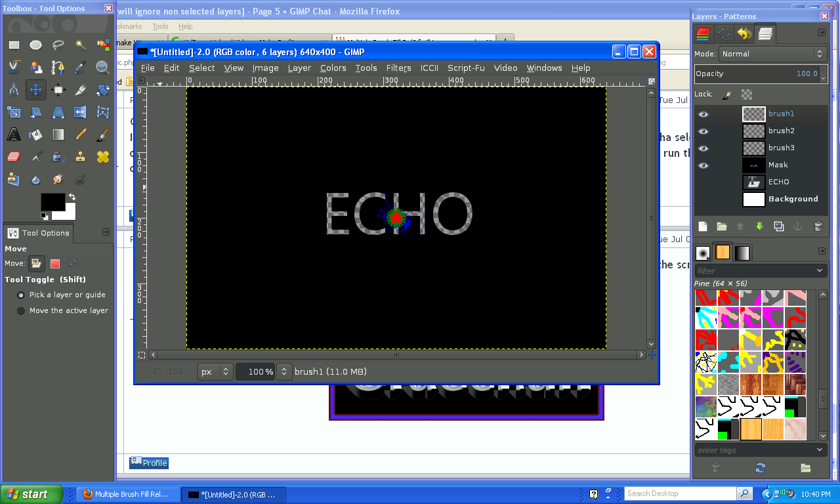Select the Free Select lasso tool
The image size is (840, 504).
(x=58, y=45)
